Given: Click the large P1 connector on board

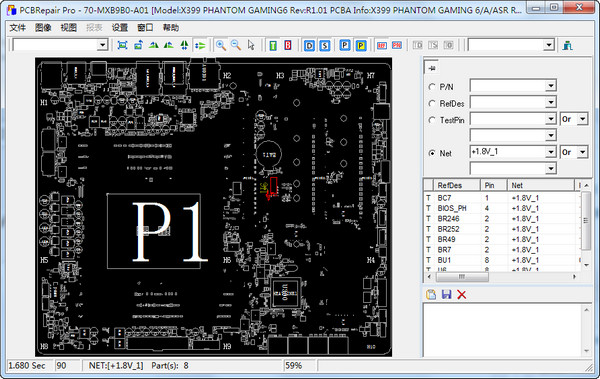Looking at the screenshot, I should pos(153,231).
